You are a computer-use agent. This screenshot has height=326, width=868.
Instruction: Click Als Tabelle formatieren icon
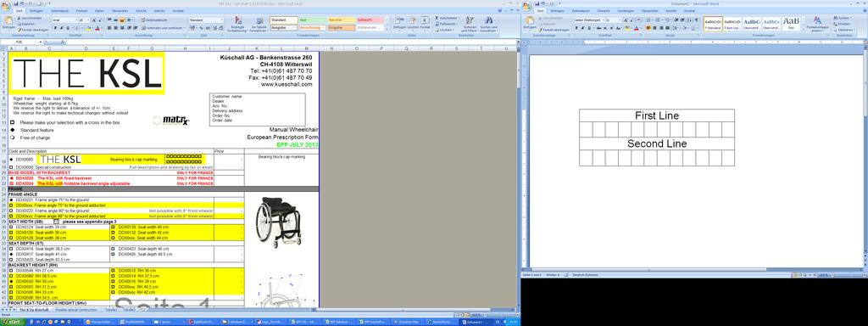[x=258, y=23]
